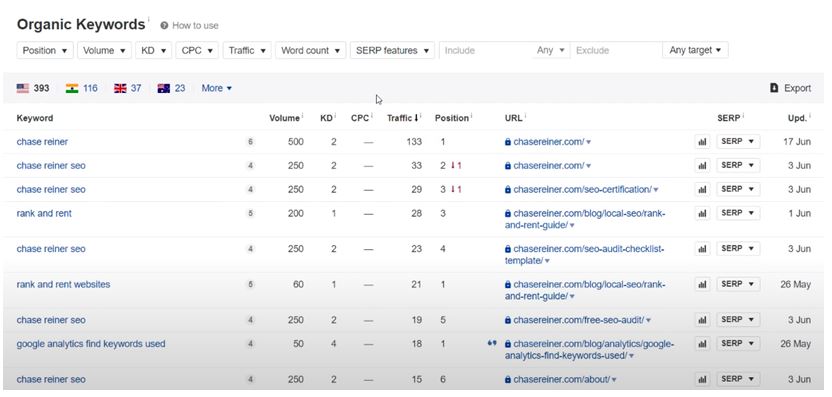Expand the More countries dropdown
Viewport: 832px width, 397px height.
point(216,88)
